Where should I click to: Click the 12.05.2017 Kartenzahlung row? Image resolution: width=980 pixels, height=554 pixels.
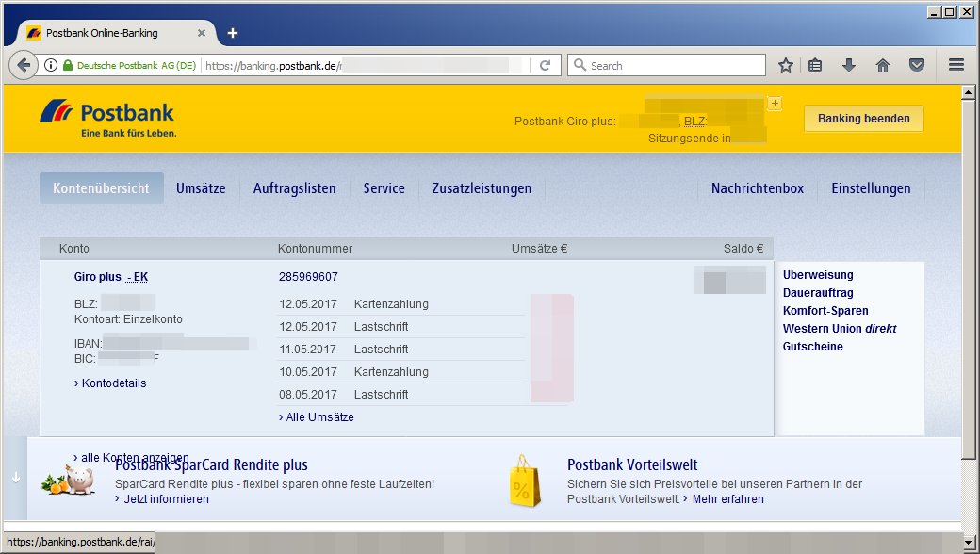coord(400,304)
